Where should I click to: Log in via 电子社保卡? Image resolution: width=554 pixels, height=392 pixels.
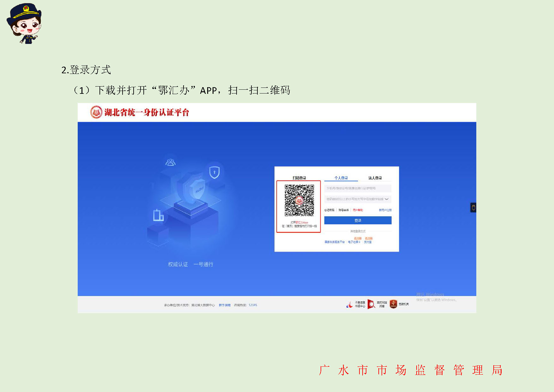(x=354, y=242)
